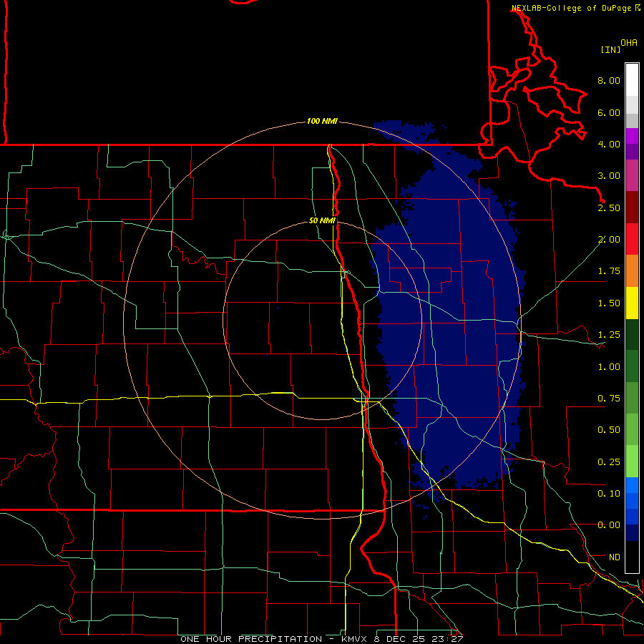Click the black ND swatch in legend

[632, 557]
